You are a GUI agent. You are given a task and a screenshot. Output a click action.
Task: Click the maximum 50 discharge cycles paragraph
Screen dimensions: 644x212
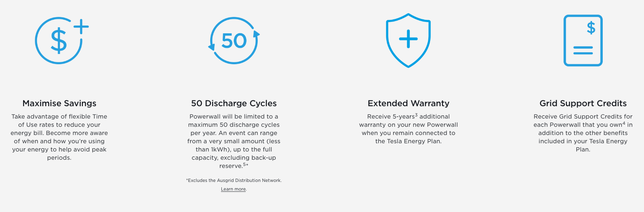(x=234, y=141)
